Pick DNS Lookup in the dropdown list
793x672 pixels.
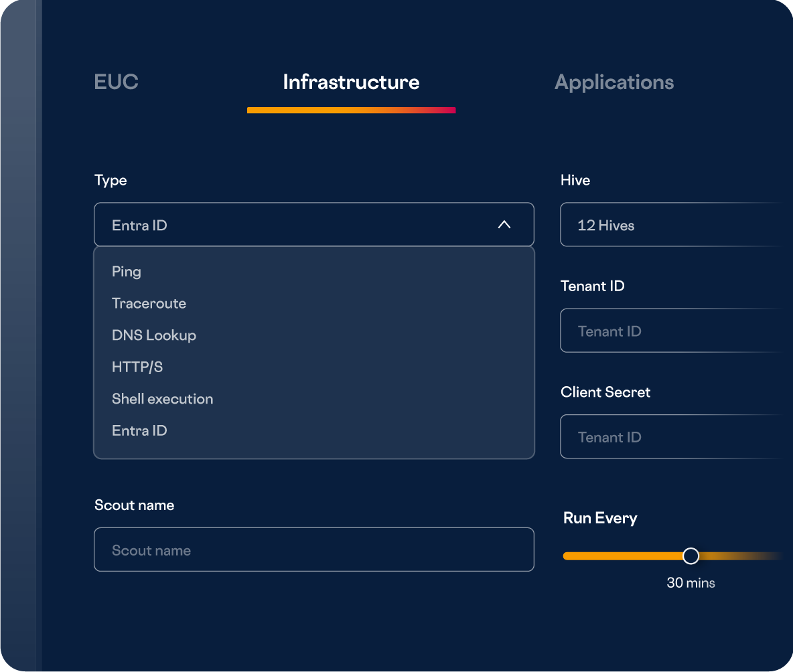click(x=154, y=335)
